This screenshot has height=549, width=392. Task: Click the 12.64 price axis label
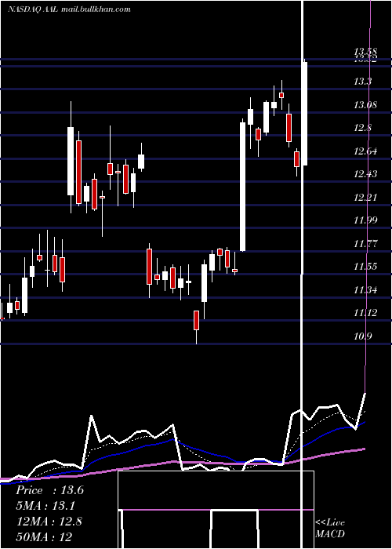pos(365,151)
